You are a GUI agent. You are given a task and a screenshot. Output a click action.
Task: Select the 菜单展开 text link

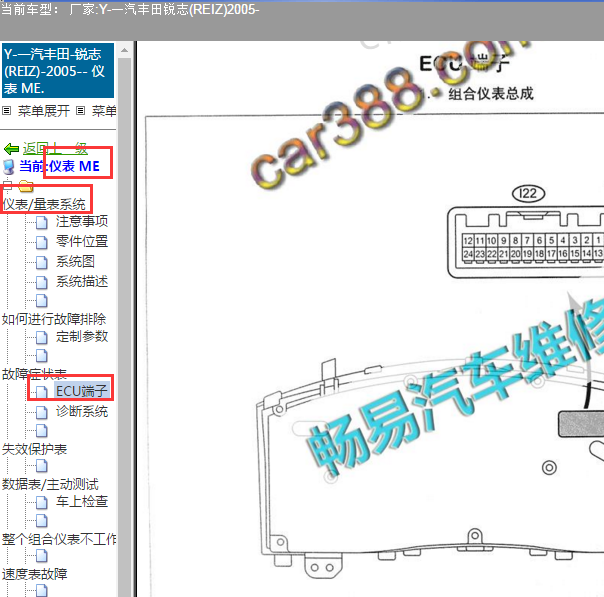[x=44, y=111]
